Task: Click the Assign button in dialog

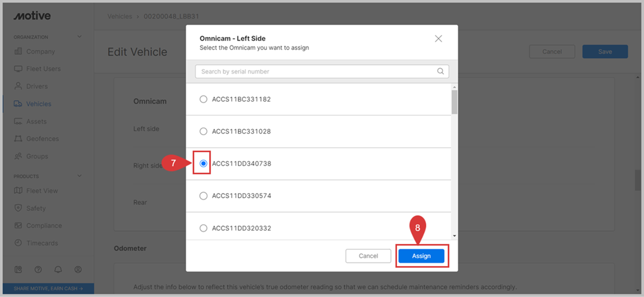Action: (x=421, y=256)
